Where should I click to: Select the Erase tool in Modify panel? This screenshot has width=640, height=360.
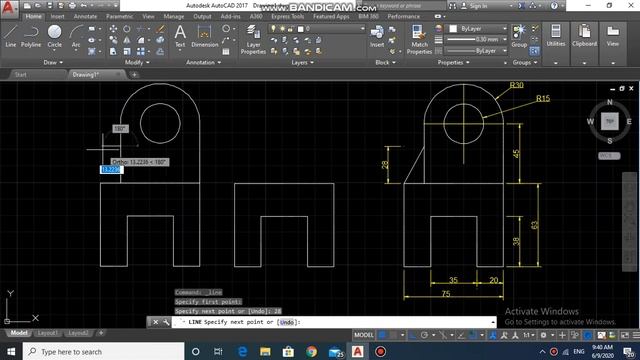pyautogui.click(x=161, y=29)
